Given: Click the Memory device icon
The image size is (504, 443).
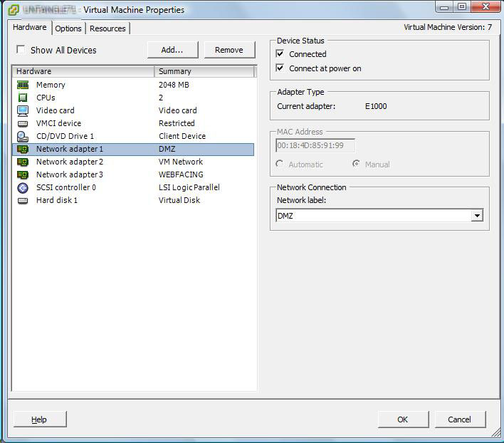Looking at the screenshot, I should 23,85.
